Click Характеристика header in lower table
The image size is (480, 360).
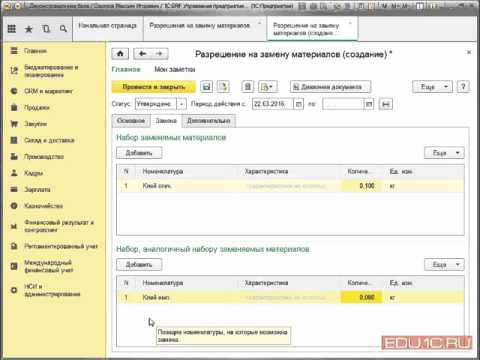coord(266,283)
